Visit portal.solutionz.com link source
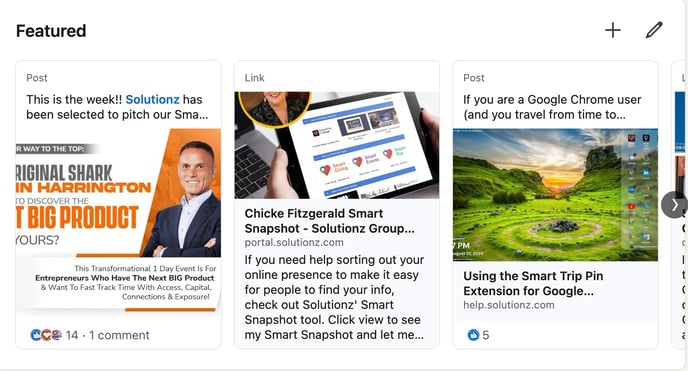The width and height of the screenshot is (688, 371). (x=294, y=243)
